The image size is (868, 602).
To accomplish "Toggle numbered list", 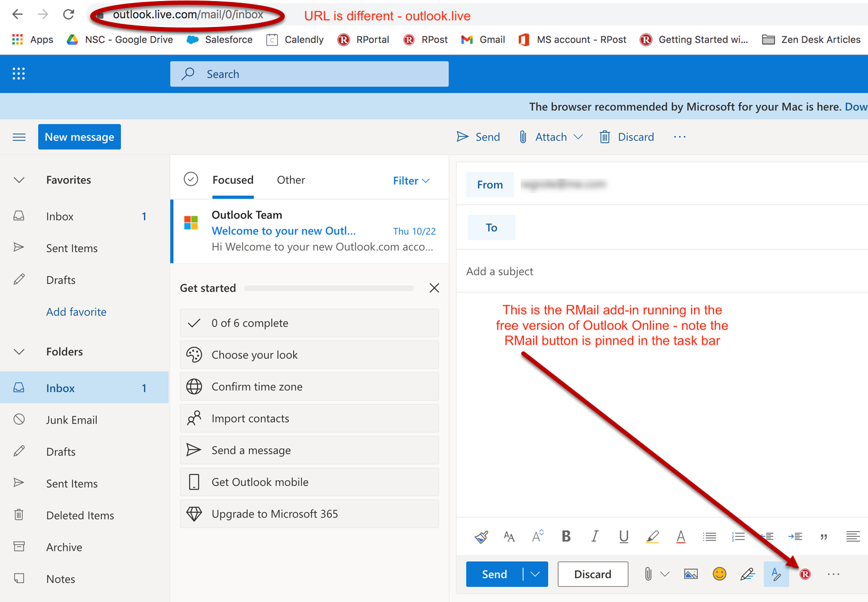I will tap(738, 537).
